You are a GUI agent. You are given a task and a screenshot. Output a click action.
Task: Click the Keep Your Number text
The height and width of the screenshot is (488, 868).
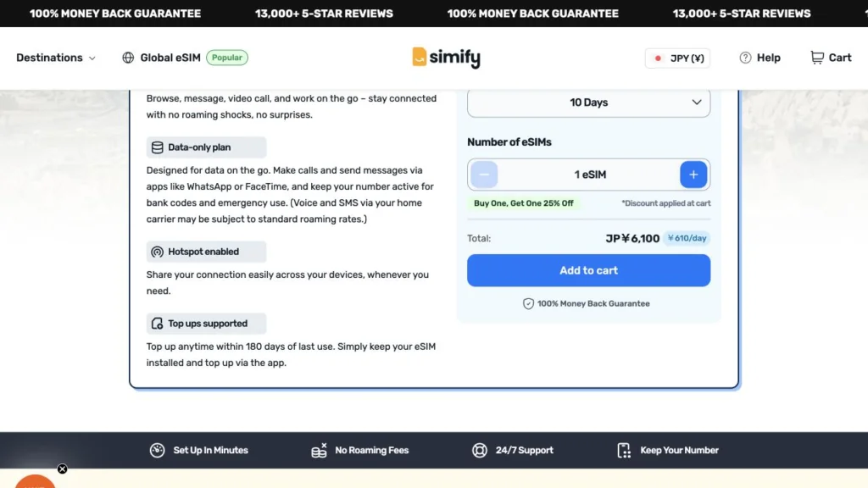679,451
